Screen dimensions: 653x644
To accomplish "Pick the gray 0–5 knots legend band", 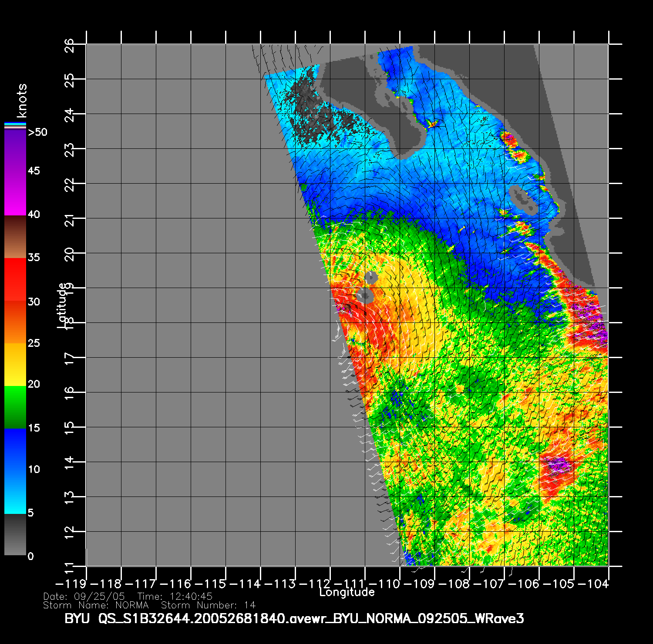I will coord(15,534).
